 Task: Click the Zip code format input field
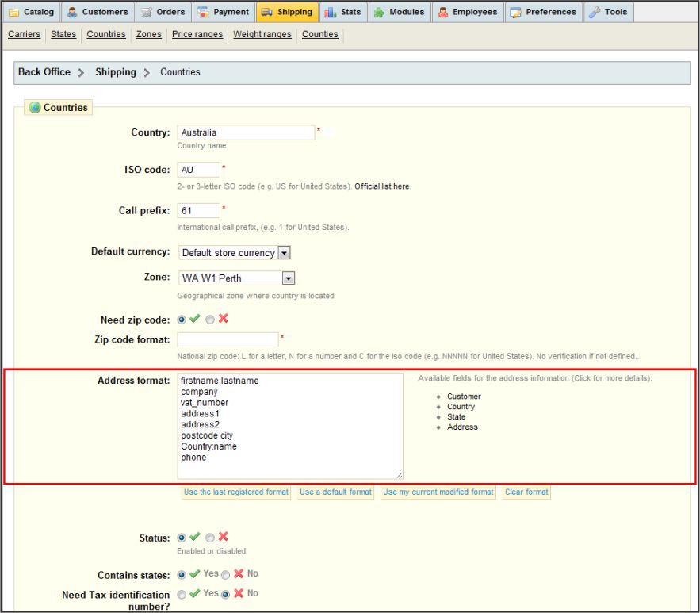pos(228,339)
